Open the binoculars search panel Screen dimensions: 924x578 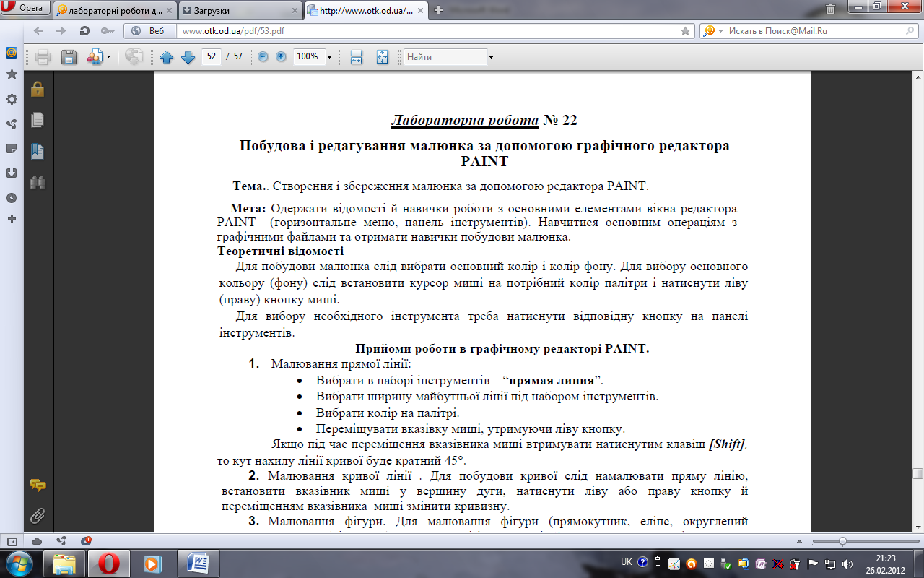[x=38, y=183]
